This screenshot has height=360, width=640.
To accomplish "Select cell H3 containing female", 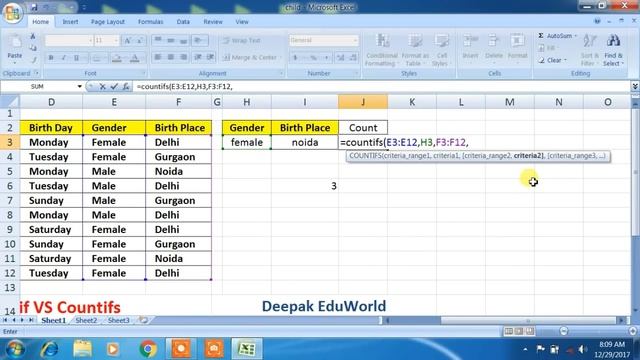I will 247,142.
